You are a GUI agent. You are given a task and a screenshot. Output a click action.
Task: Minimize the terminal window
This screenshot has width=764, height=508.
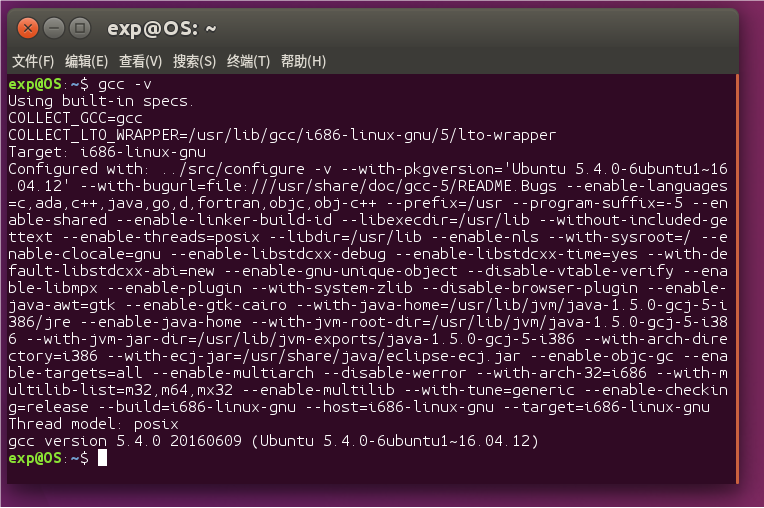54,28
